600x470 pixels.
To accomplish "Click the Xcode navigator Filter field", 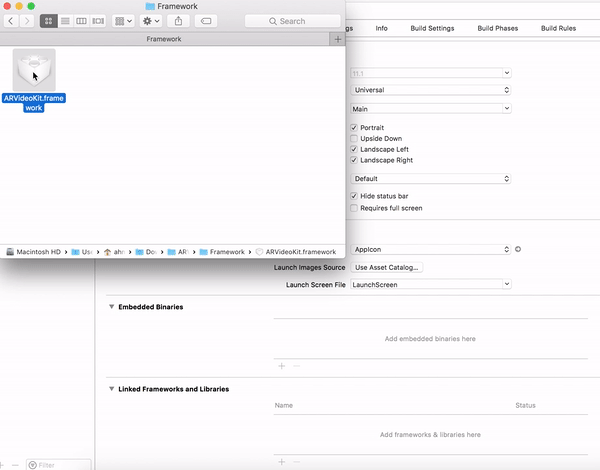I will point(59,465).
